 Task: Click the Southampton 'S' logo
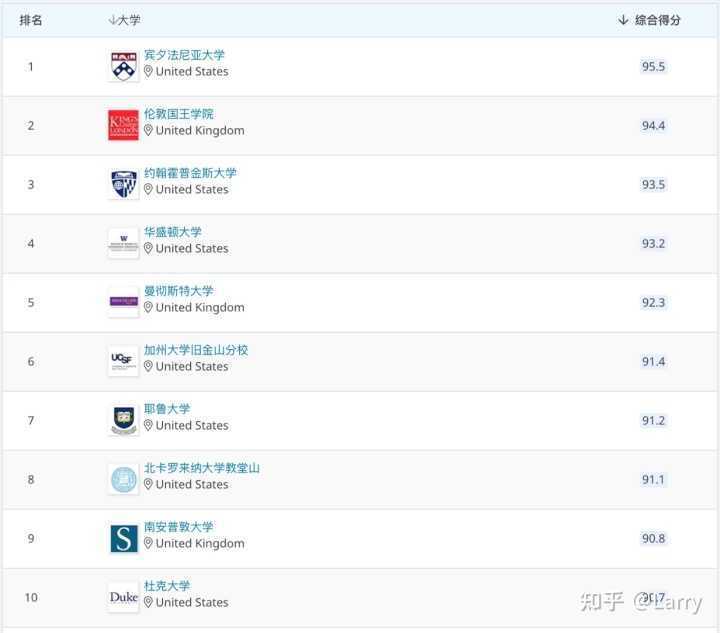pyautogui.click(x=123, y=538)
